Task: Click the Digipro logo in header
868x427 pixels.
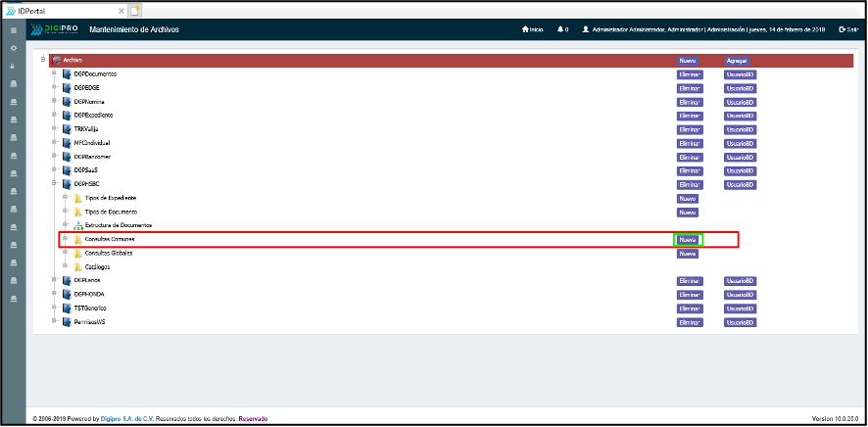Action: [x=56, y=30]
